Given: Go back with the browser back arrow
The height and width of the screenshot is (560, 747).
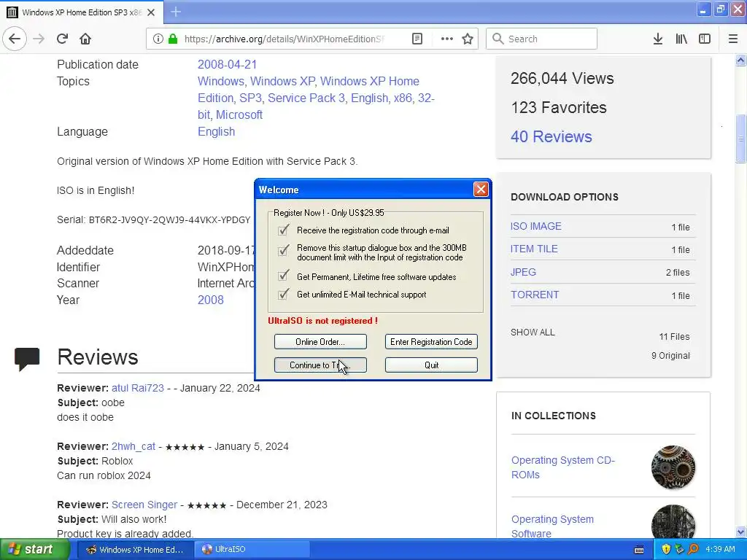Looking at the screenshot, I should point(15,39).
